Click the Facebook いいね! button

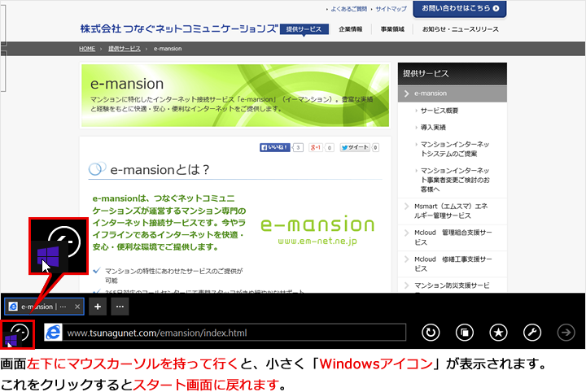(x=275, y=147)
